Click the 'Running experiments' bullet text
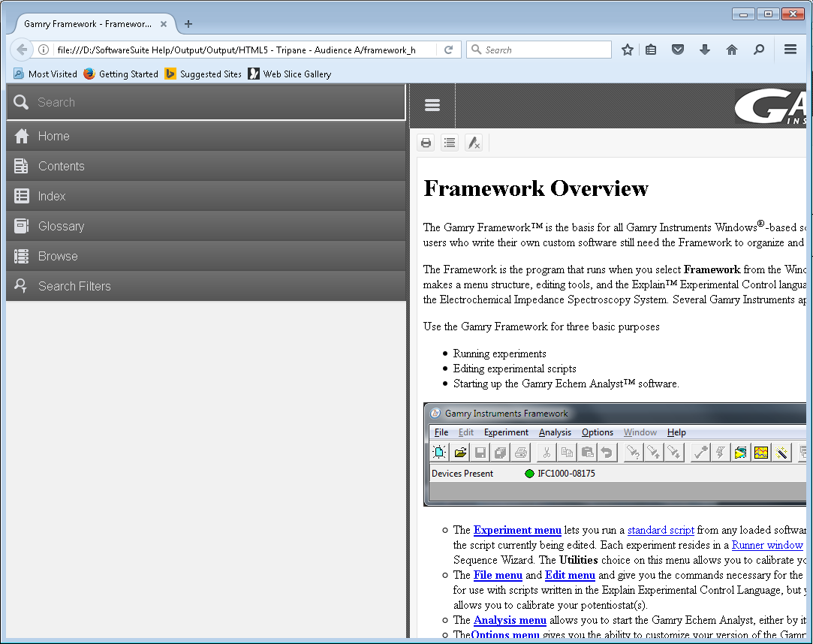 499,354
